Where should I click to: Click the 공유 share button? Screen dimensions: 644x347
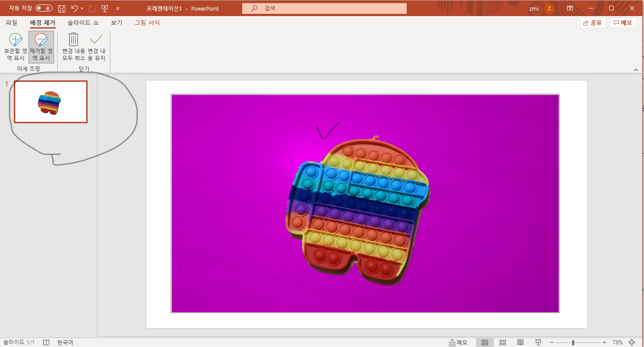tap(593, 23)
